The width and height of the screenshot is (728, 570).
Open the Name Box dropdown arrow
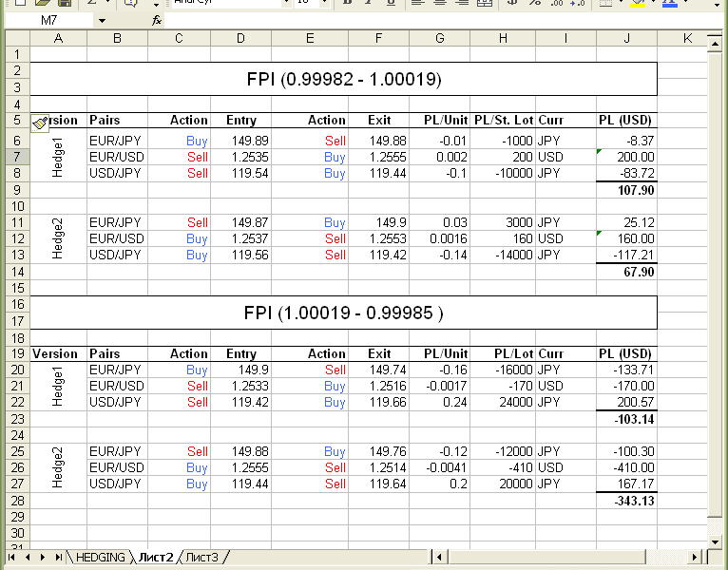coord(102,20)
